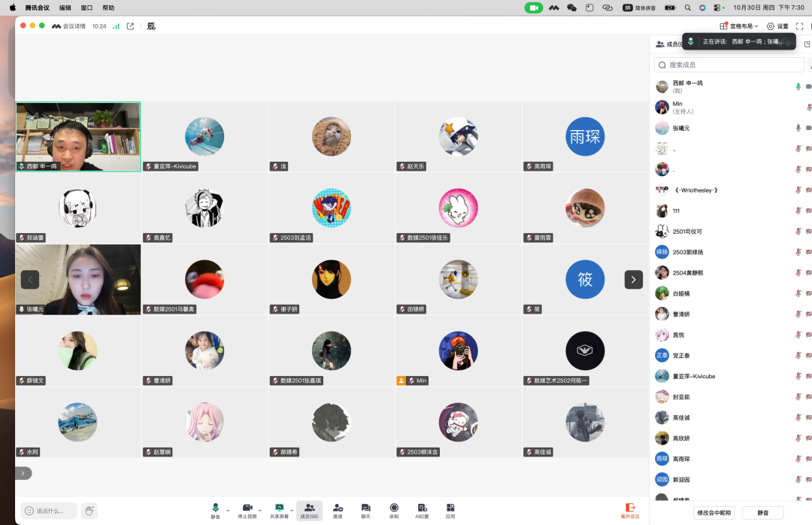Open the 聊天 (Chat) panel
Viewport: 812px width, 525px height.
click(365, 511)
